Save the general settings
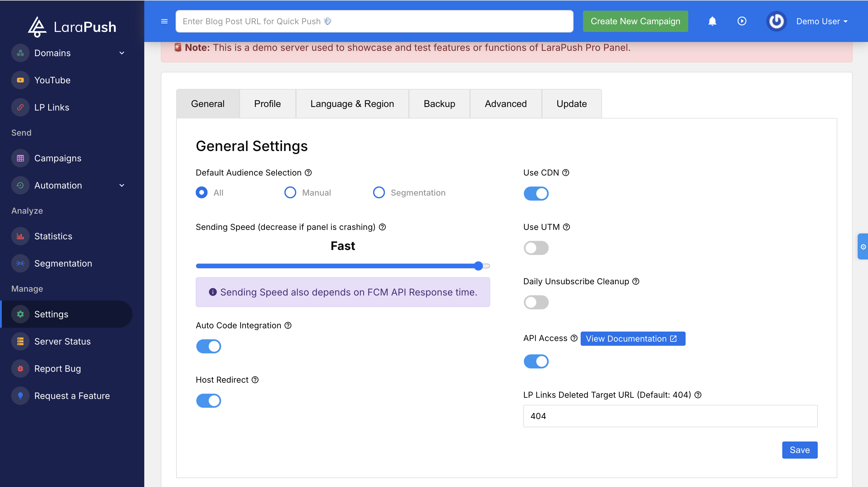 [x=800, y=450]
